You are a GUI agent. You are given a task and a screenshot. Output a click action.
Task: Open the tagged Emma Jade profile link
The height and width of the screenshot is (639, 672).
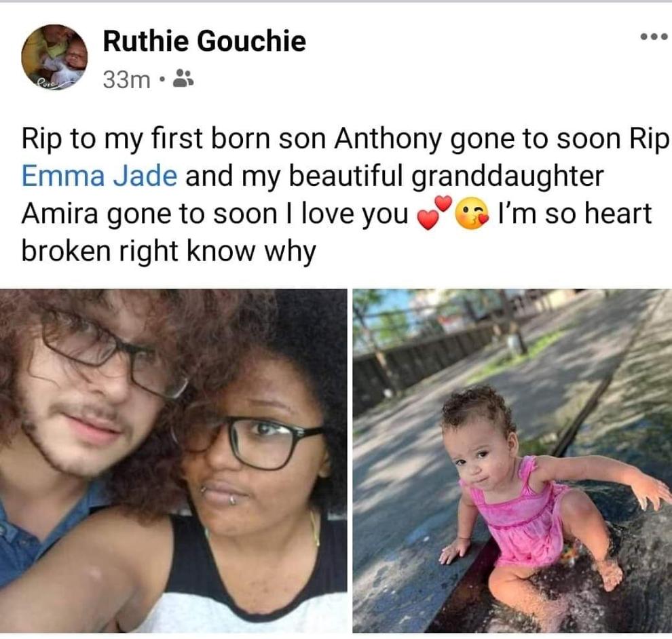tap(99, 176)
